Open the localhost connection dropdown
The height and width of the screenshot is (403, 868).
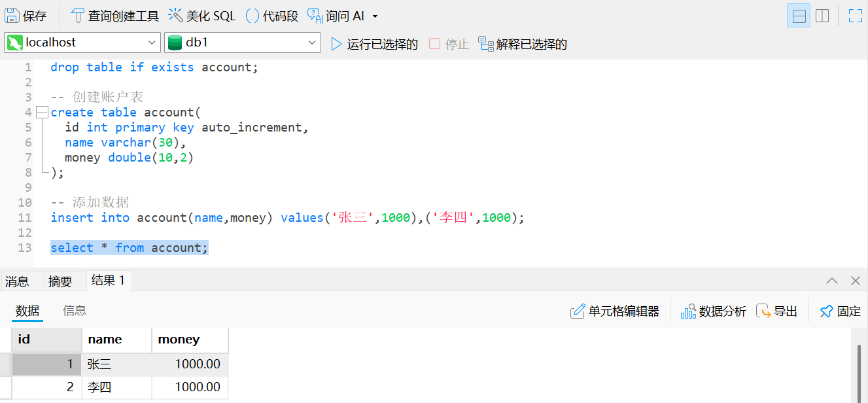coord(82,43)
